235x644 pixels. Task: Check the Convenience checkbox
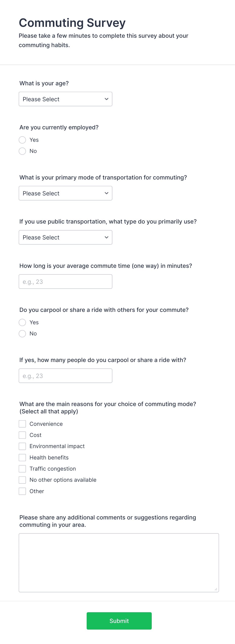[x=22, y=424]
